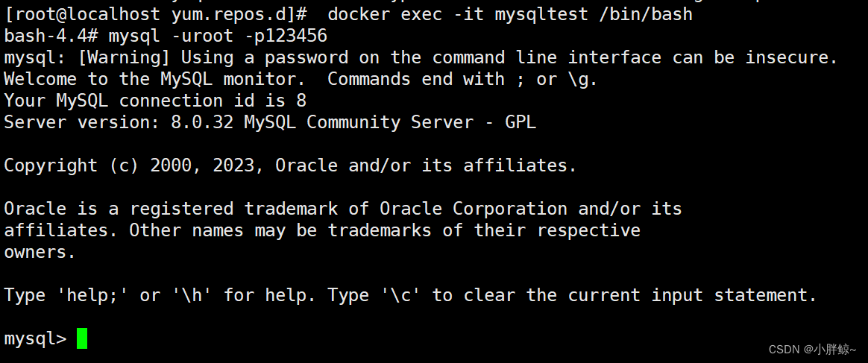The height and width of the screenshot is (363, 868).
Task: Click the docker exec command text
Action: (510, 14)
